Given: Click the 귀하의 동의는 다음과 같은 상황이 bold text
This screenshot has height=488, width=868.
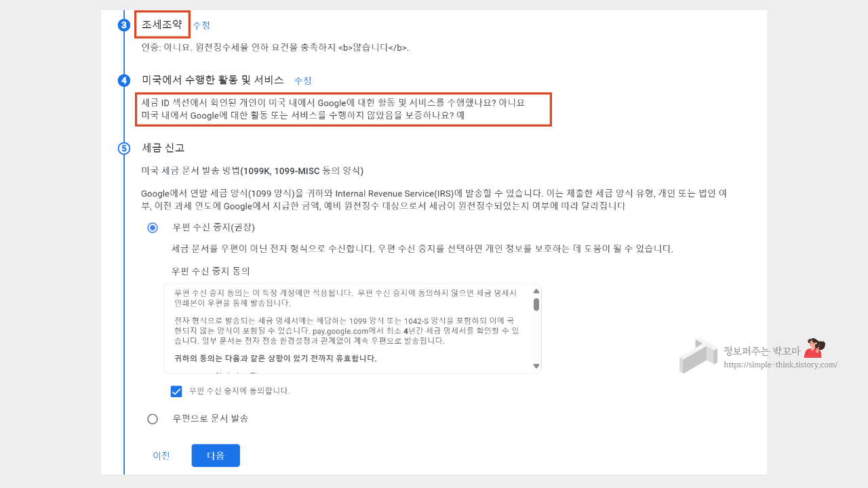Looking at the screenshot, I should 275,358.
